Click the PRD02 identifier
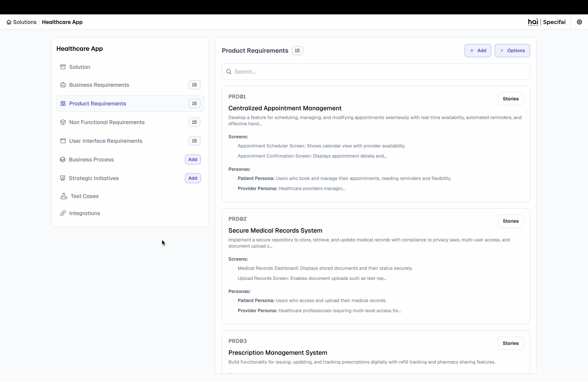 click(x=237, y=219)
